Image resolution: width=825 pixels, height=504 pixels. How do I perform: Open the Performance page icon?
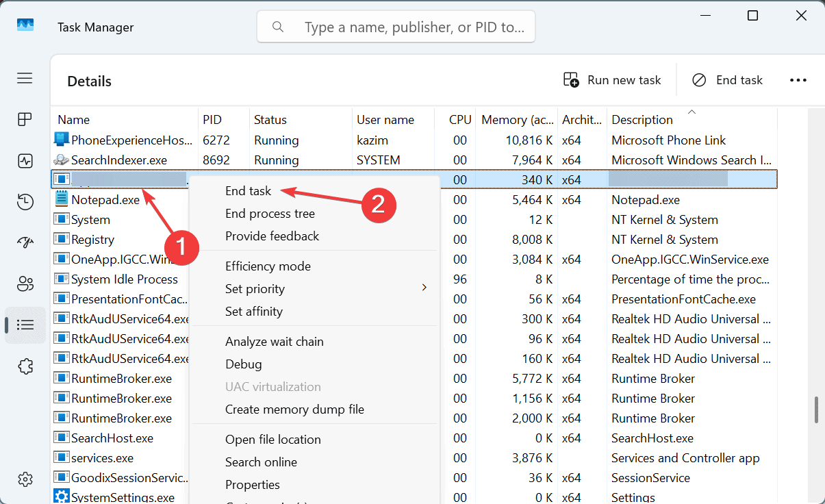tap(25, 161)
